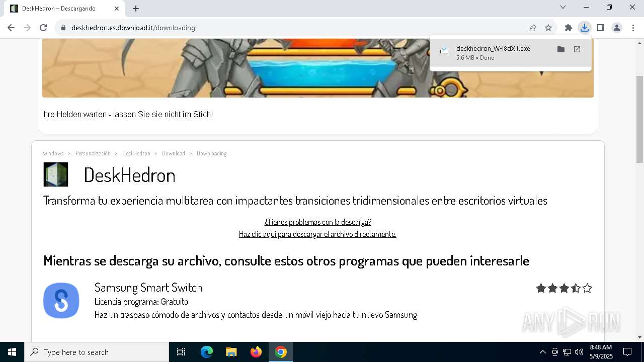View site information lock icon
The width and height of the screenshot is (644, 362).
(63, 28)
